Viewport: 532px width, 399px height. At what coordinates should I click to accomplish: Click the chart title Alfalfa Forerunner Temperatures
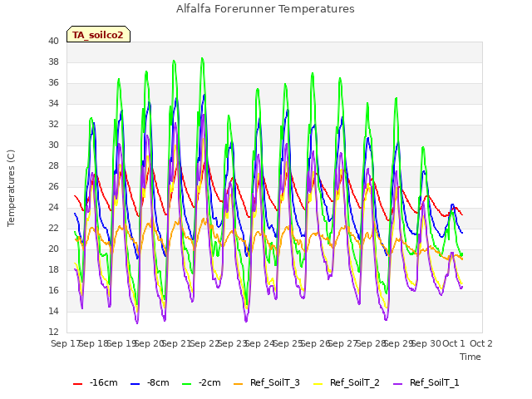pos(265,9)
